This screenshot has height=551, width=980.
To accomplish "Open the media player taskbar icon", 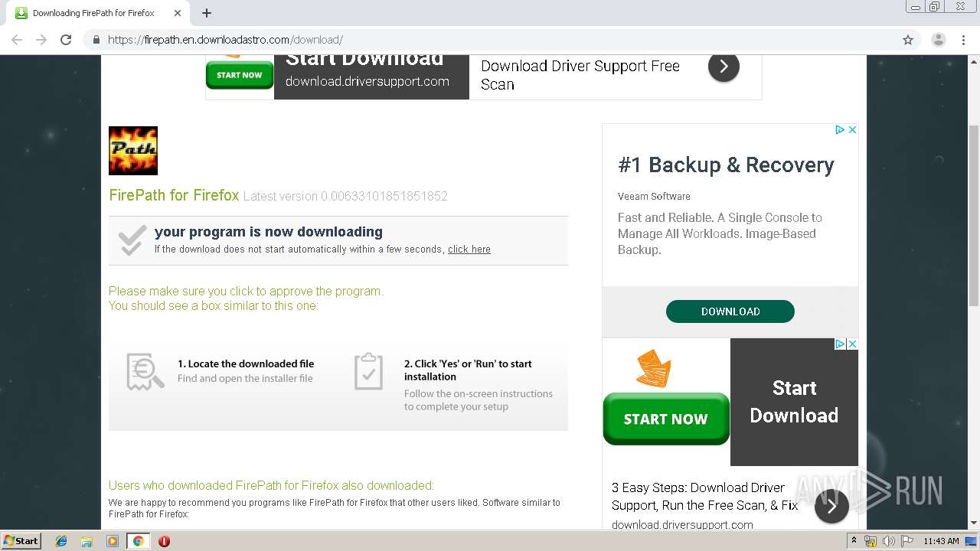I will coord(113,541).
